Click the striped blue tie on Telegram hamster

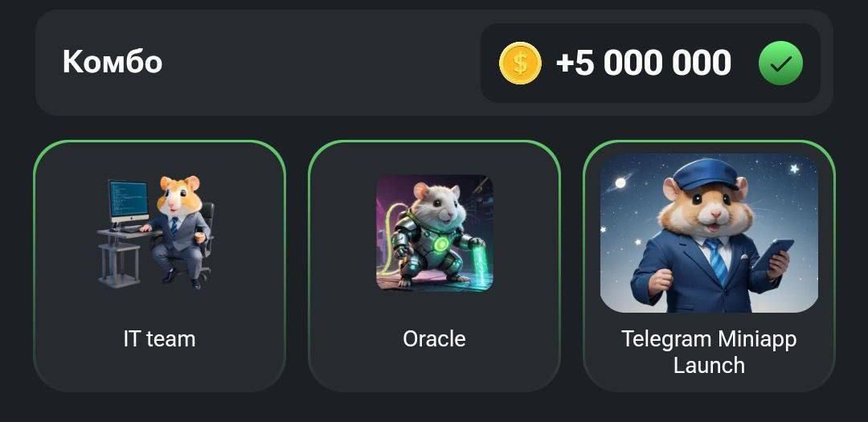pos(716,260)
